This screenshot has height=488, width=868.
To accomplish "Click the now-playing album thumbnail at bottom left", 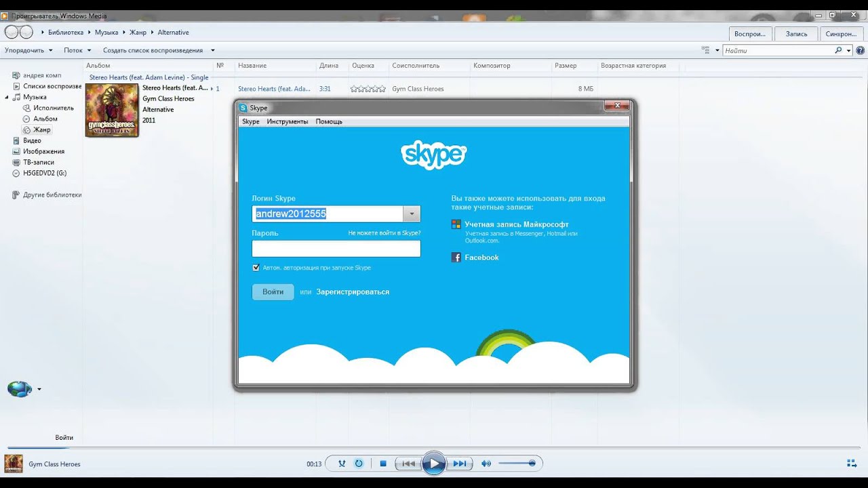I will click(x=14, y=464).
